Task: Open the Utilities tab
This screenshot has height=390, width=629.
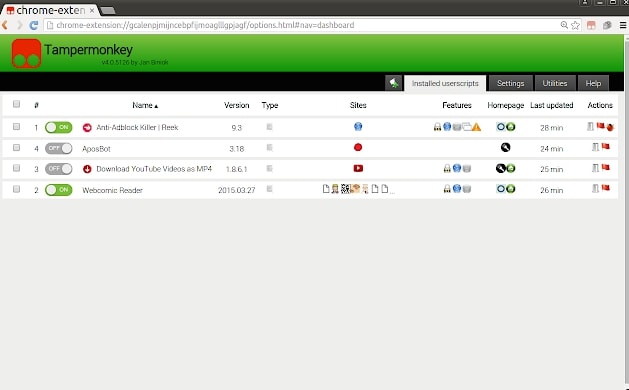Action: pos(555,83)
